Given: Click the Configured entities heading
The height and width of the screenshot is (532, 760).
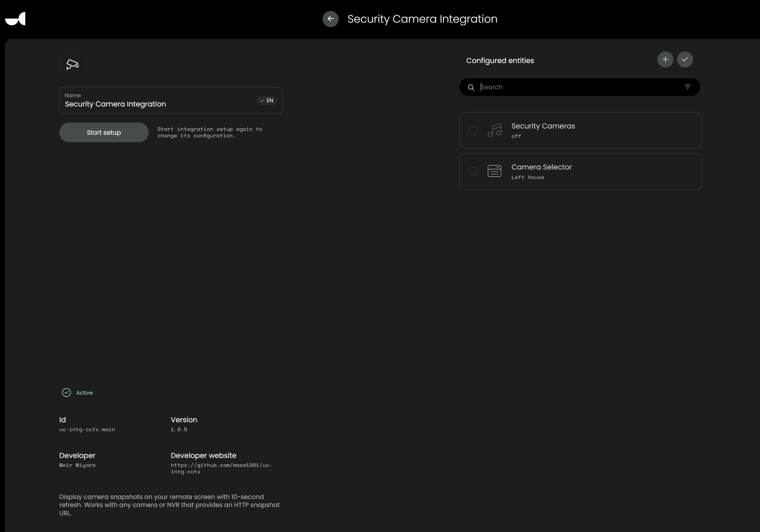Looking at the screenshot, I should click(x=500, y=61).
